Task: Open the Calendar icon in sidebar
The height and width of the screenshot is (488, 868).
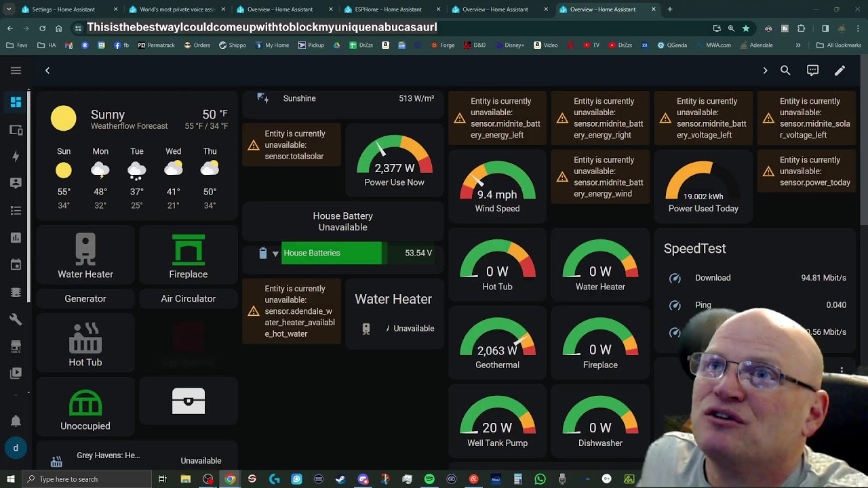Action: pyautogui.click(x=16, y=265)
